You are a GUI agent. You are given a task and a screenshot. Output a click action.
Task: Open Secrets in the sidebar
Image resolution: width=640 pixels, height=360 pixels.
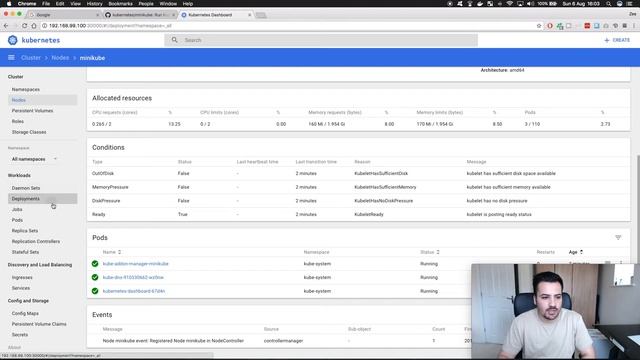[x=20, y=335]
